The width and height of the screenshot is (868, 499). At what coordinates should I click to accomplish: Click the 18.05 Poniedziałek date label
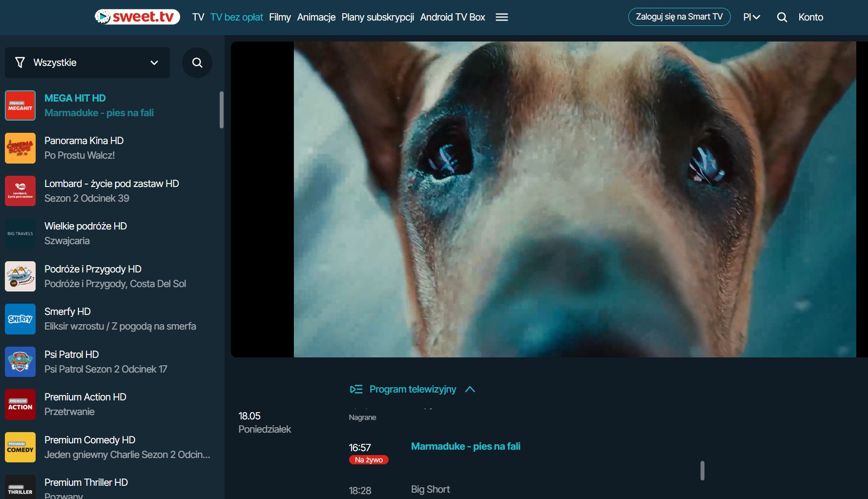click(265, 422)
